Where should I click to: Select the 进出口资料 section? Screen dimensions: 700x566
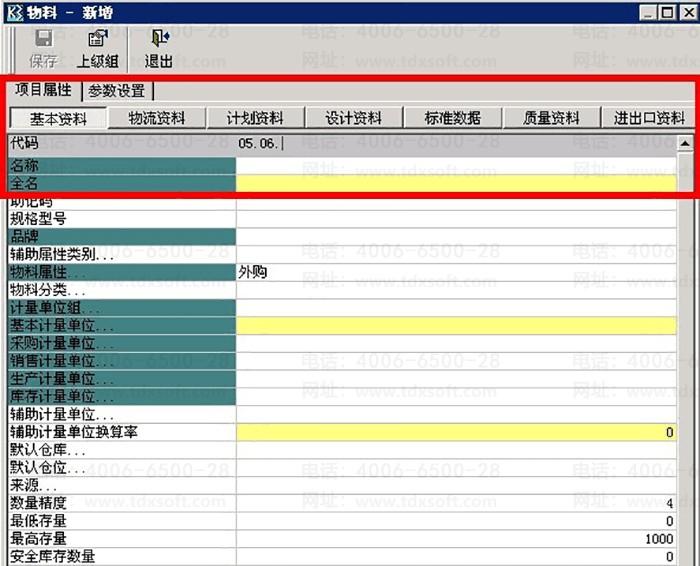pyautogui.click(x=650, y=118)
